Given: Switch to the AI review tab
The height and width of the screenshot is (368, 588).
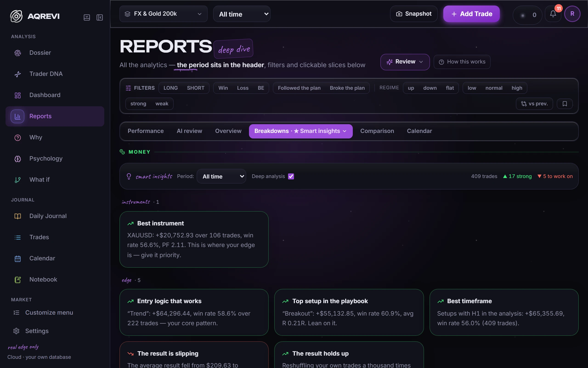Looking at the screenshot, I should pos(189,131).
